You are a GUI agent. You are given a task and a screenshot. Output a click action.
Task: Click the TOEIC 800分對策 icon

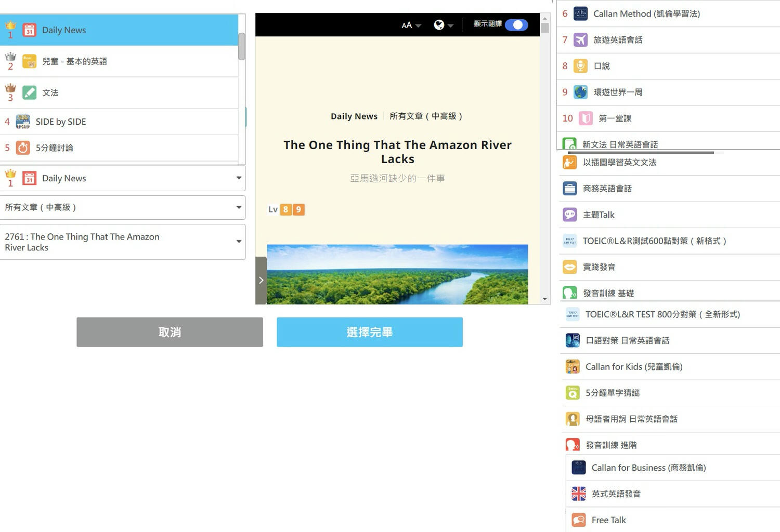click(x=572, y=314)
